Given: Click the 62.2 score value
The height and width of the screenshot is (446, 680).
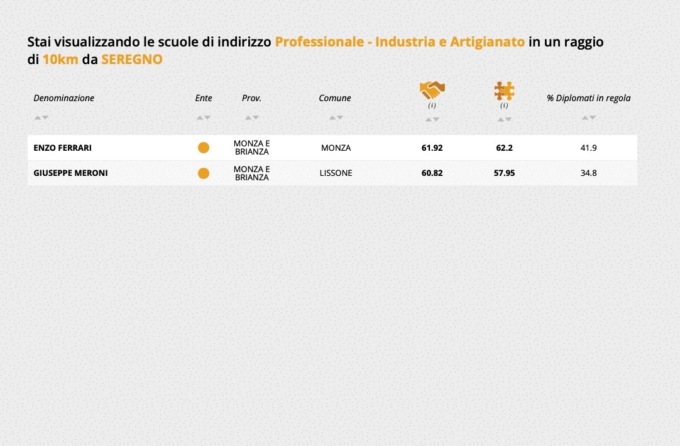Looking at the screenshot, I should click(504, 148).
